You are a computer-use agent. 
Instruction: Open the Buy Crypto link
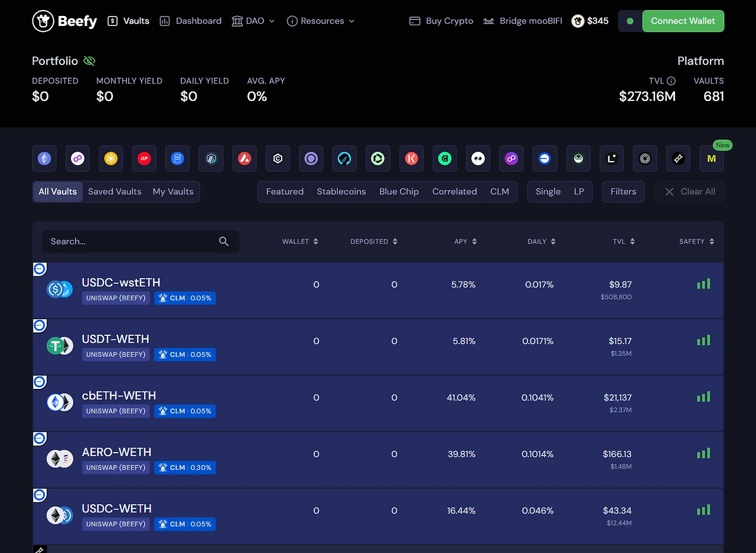pyautogui.click(x=441, y=21)
